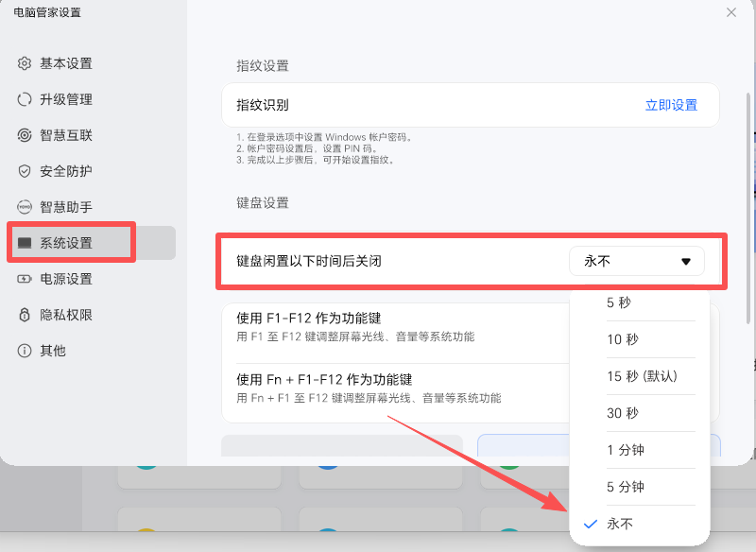756x552 pixels.
Task: Click the 电源设置 battery icon
Action: [25, 279]
